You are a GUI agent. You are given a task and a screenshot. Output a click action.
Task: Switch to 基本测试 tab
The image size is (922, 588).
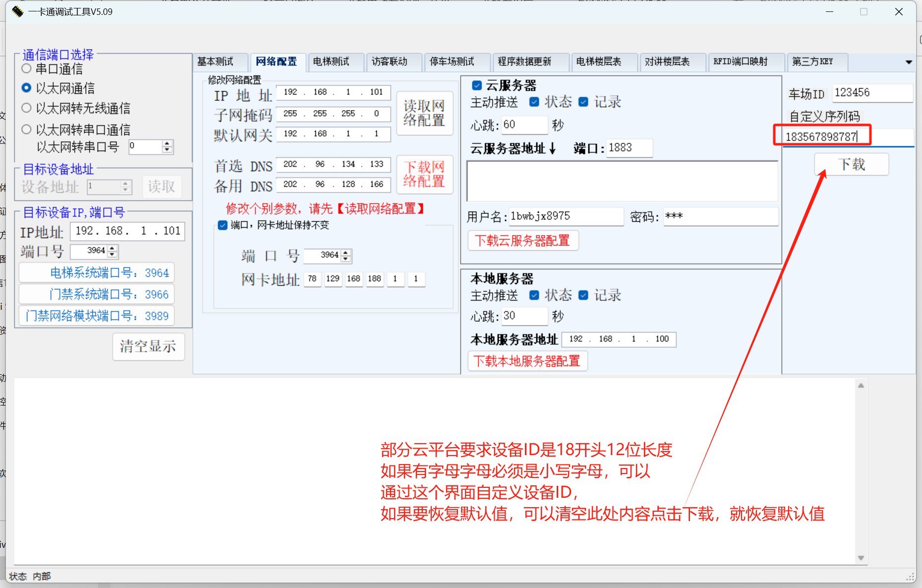[x=216, y=61]
